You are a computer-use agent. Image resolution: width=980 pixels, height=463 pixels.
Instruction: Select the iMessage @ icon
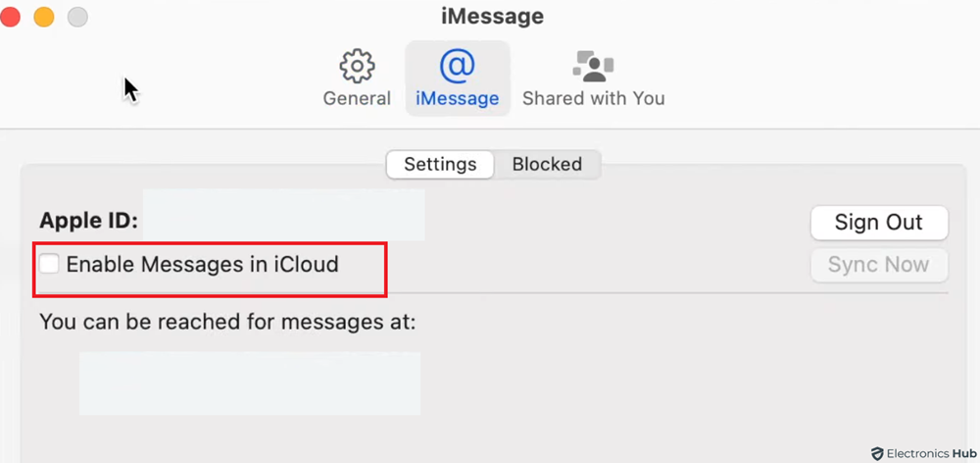[457, 66]
